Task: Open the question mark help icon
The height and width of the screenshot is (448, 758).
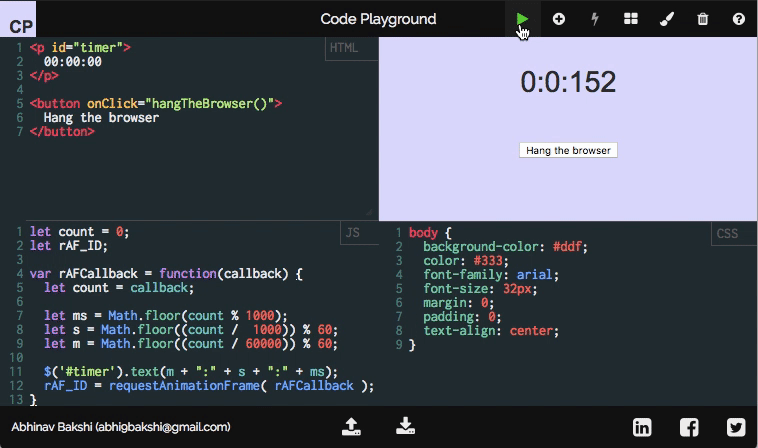Action: tap(739, 19)
